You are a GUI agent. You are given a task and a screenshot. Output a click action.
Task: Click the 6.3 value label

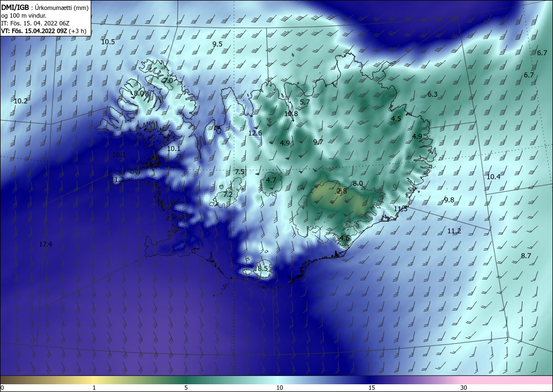tap(432, 94)
